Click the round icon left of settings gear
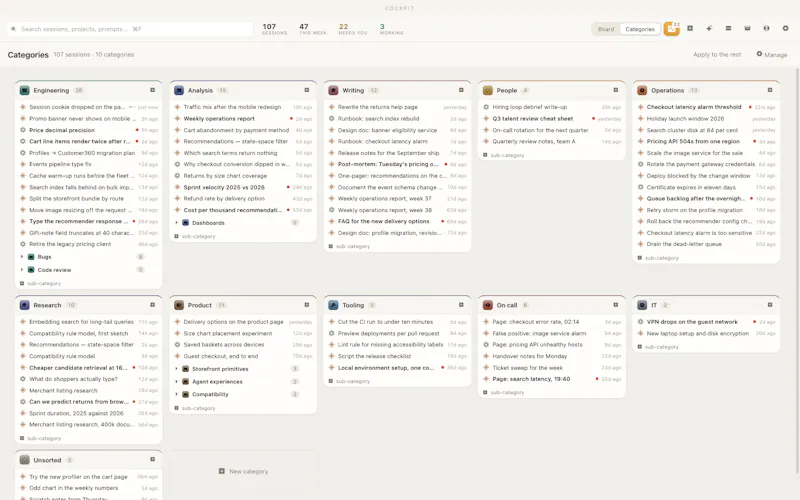Viewport: 800px width, 500px height. 766,29
